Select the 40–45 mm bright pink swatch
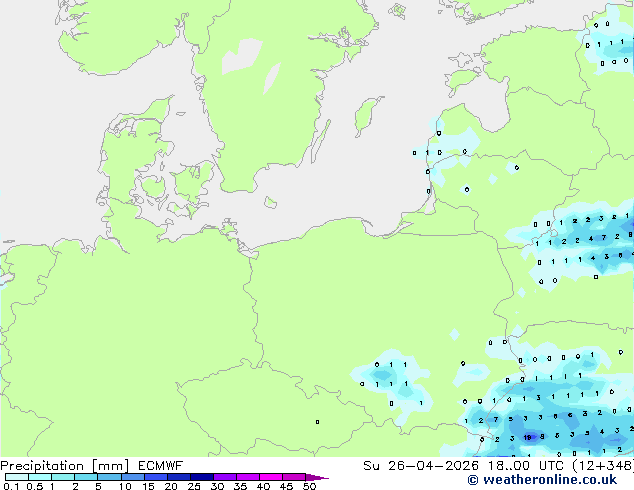This screenshot has width=634, height=490. pos(271,477)
